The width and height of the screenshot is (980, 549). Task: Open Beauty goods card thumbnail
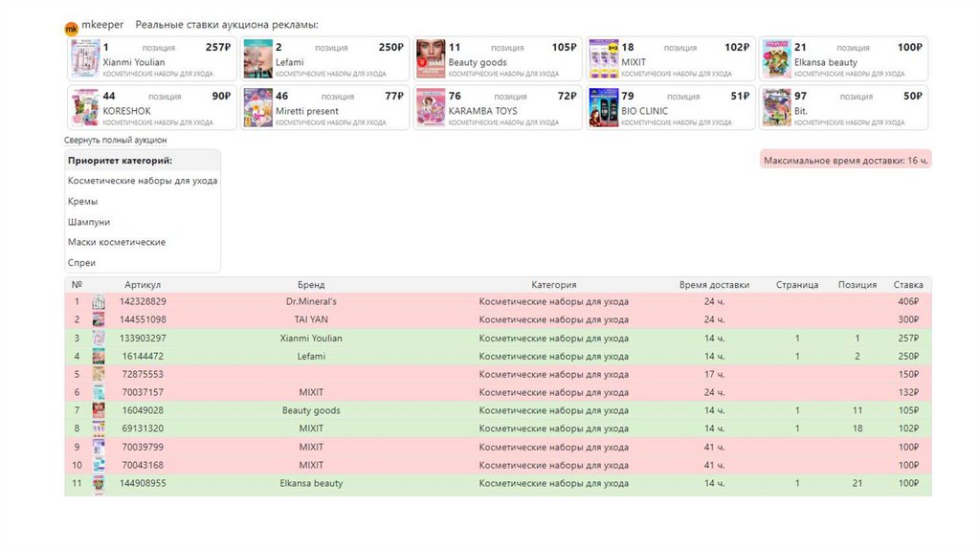(x=431, y=58)
